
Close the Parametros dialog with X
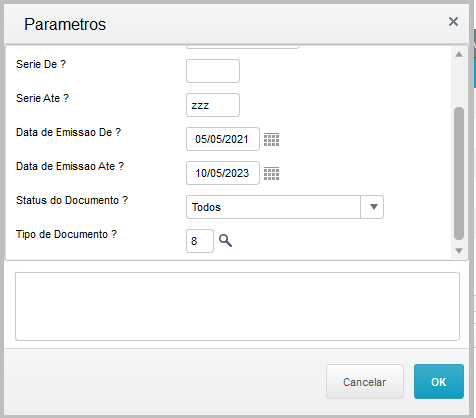(x=453, y=22)
